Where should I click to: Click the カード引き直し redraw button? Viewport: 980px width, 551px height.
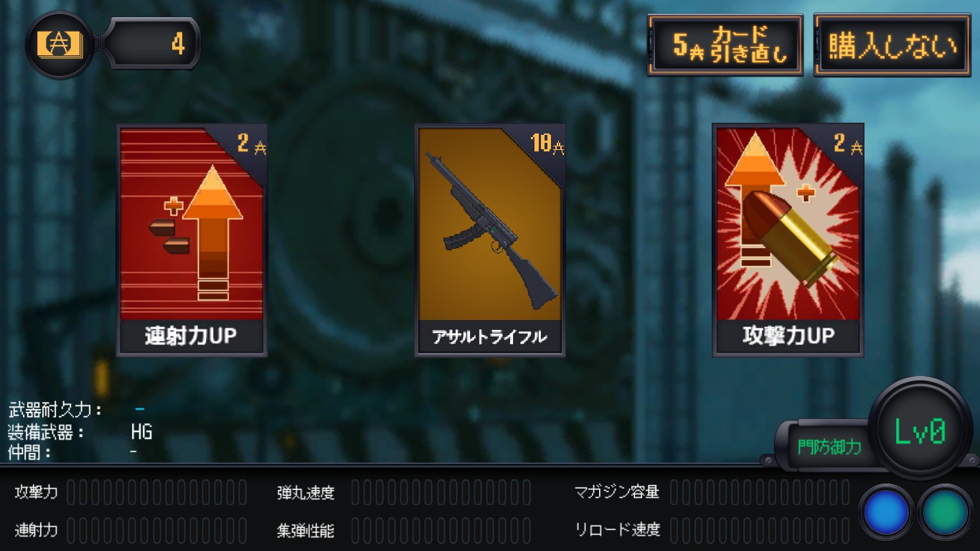(725, 45)
